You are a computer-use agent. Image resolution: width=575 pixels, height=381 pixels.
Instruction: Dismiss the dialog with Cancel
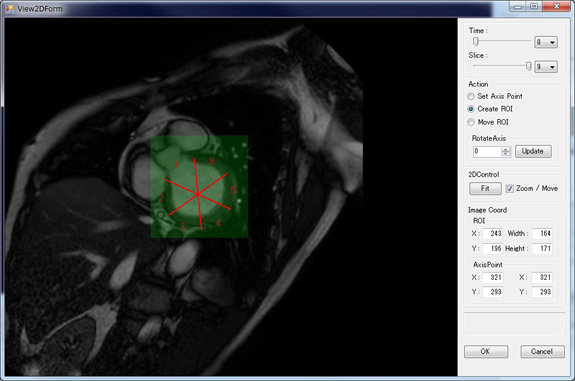point(542,351)
